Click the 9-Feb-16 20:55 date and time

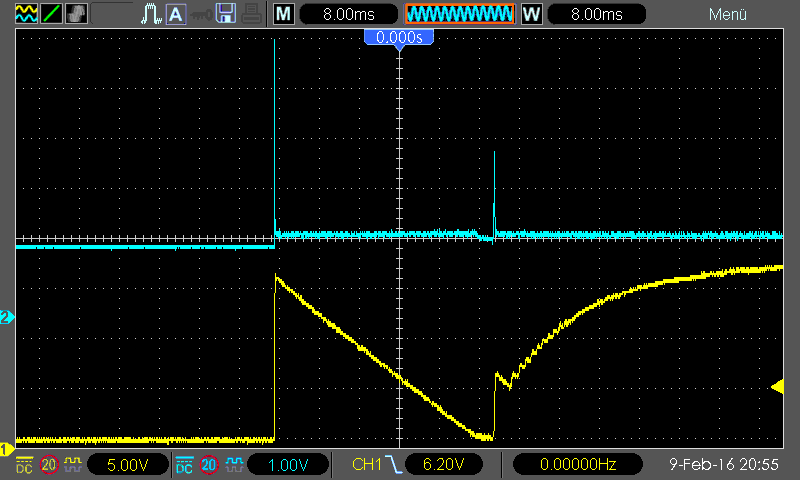723,465
